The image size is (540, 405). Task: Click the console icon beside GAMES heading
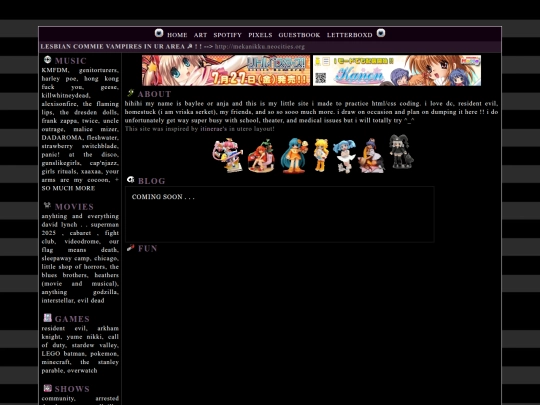(48, 318)
